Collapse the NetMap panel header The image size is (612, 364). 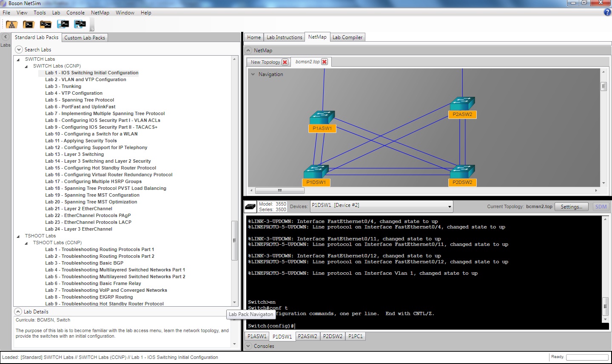[248, 50]
